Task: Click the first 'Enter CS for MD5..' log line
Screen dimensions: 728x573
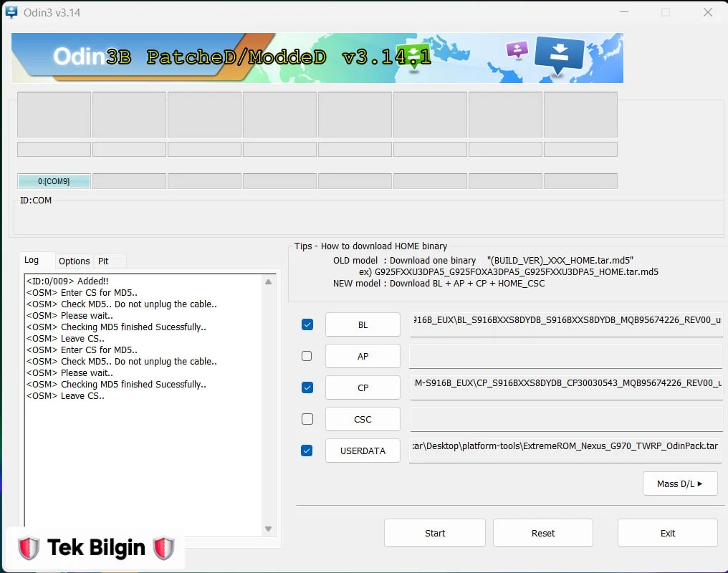Action: pyautogui.click(x=82, y=293)
